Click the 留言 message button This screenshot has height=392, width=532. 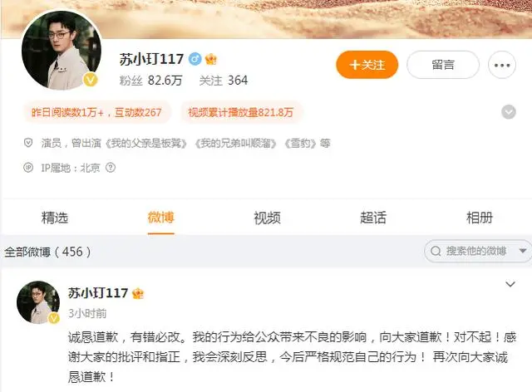click(x=443, y=65)
